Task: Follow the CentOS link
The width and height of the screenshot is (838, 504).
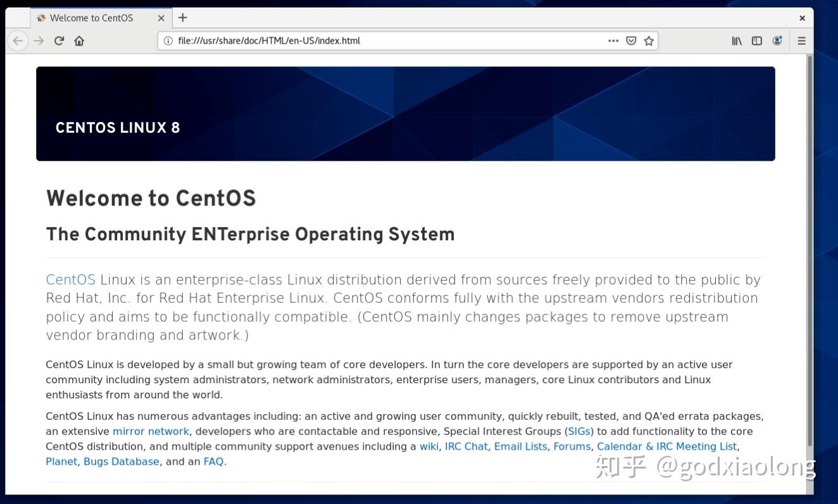Action: 70,279
